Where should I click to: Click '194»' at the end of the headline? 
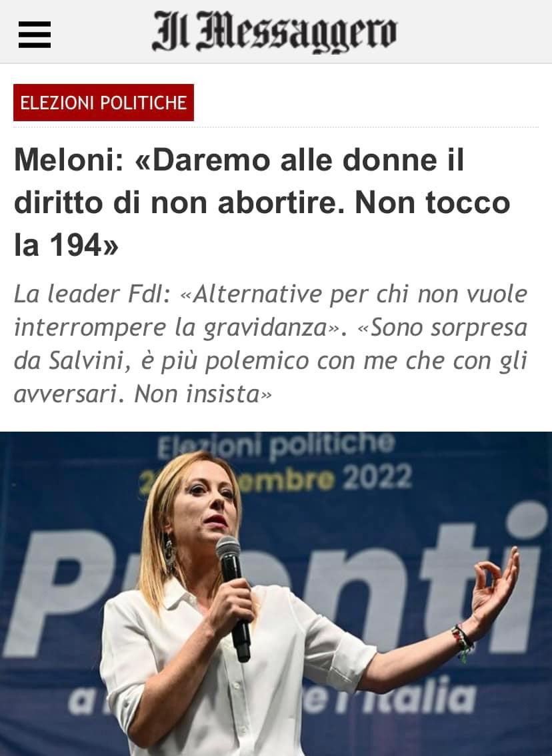(84, 245)
